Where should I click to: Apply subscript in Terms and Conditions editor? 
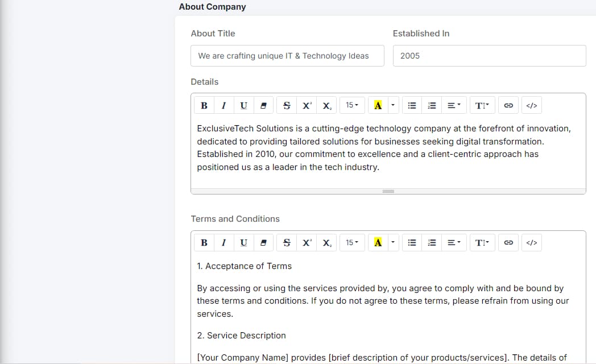point(327,243)
